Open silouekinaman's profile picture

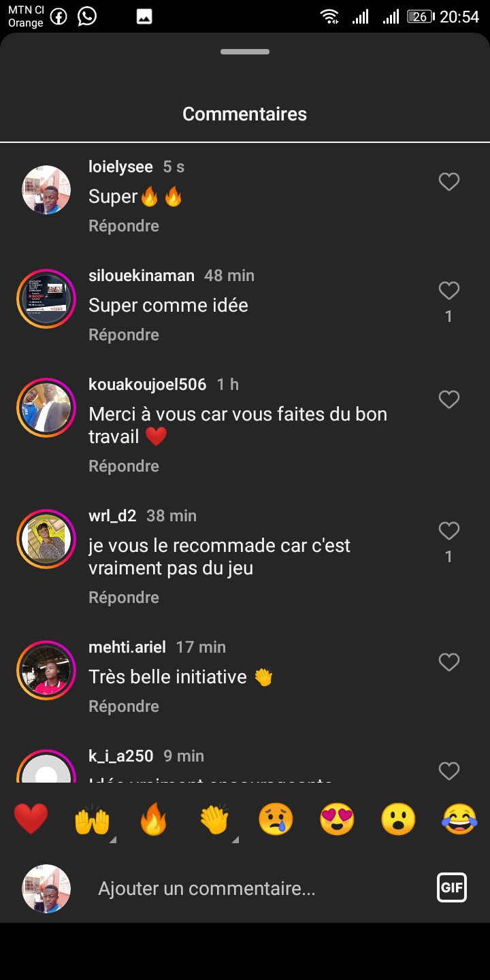coord(46,299)
